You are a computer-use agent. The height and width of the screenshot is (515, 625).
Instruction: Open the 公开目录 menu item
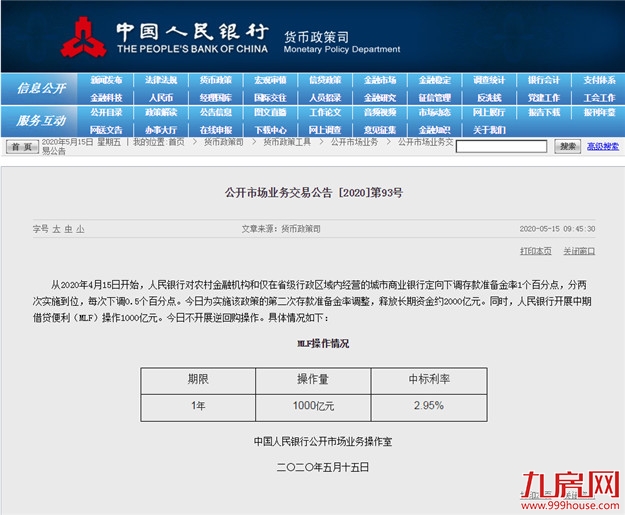point(106,112)
